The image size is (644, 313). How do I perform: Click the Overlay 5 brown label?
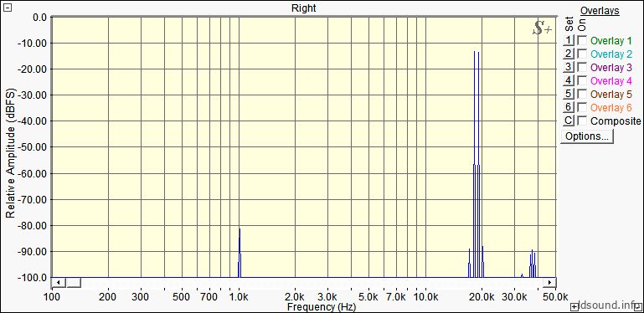pyautogui.click(x=611, y=95)
